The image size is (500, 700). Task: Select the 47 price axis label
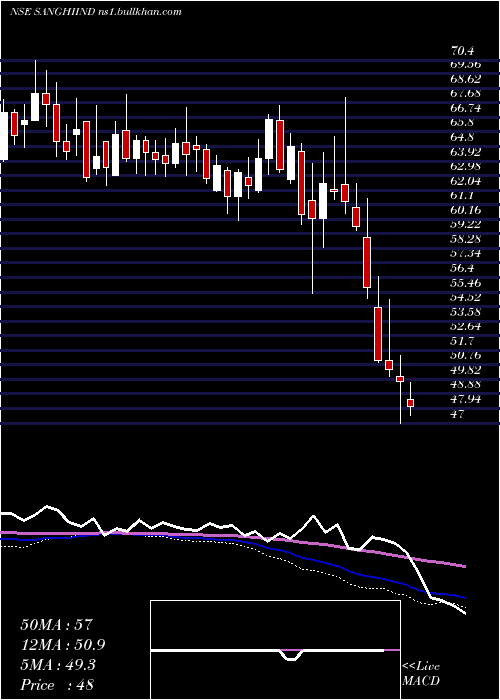pos(458,414)
